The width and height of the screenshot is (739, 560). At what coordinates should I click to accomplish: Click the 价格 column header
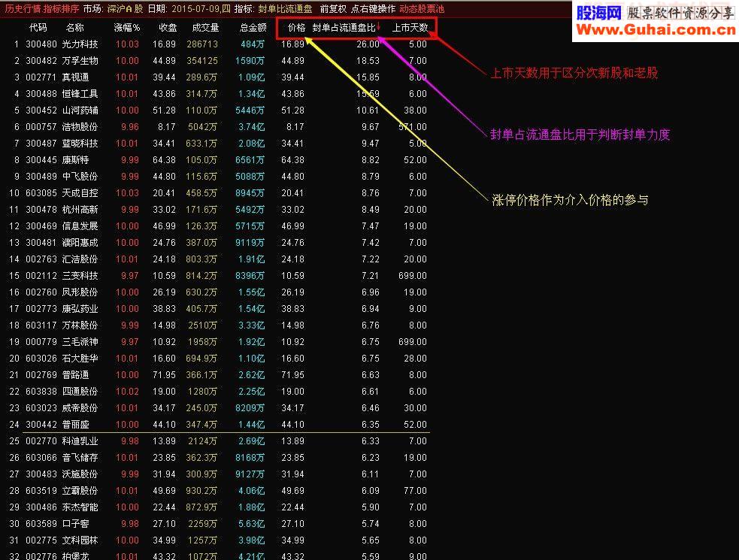(297, 28)
